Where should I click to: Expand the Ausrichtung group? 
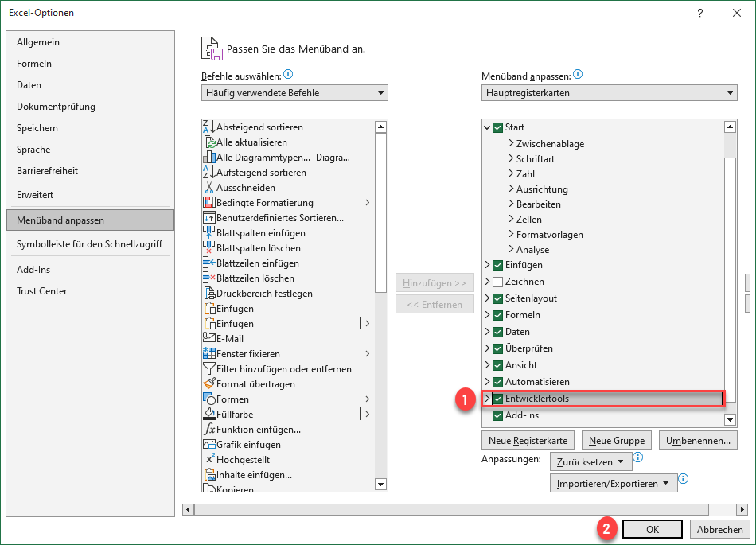(x=511, y=189)
